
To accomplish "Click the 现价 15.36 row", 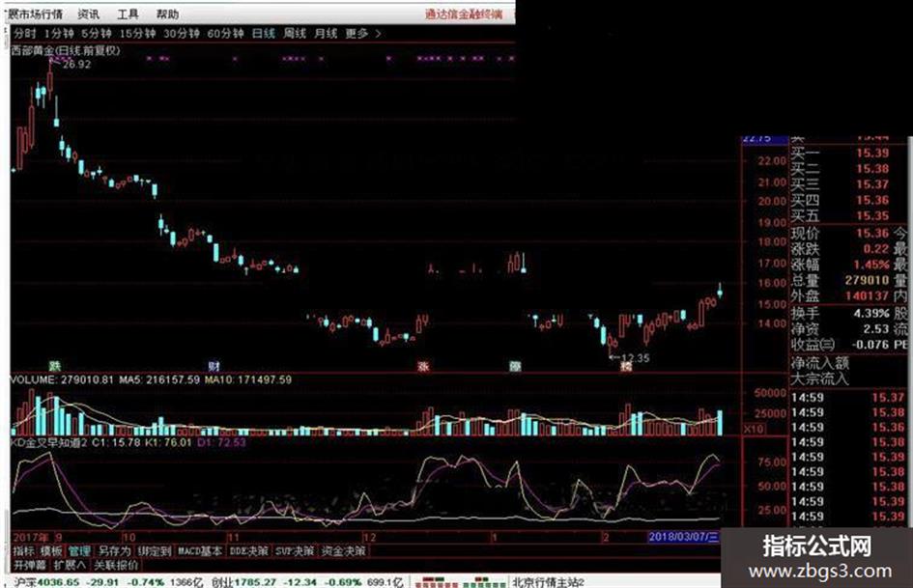I will coord(841,234).
